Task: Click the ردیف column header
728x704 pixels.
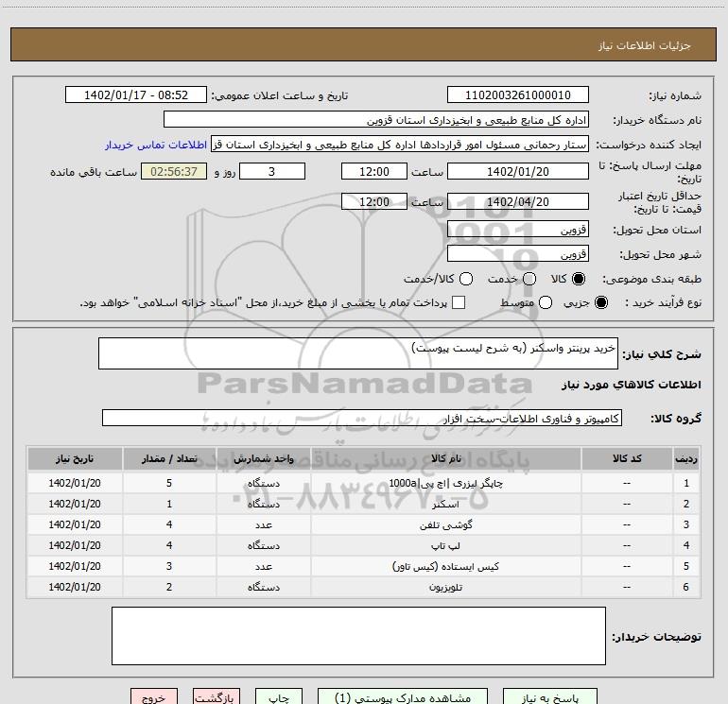Action: point(686,458)
